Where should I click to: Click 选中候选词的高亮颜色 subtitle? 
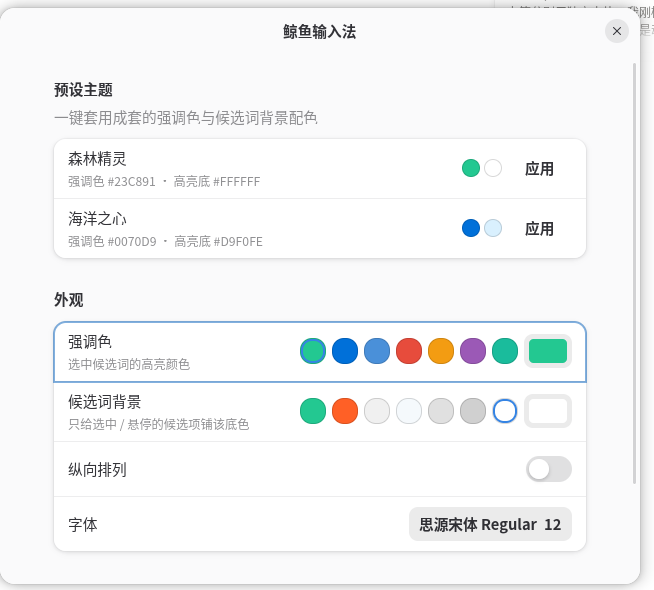[x=129, y=364]
